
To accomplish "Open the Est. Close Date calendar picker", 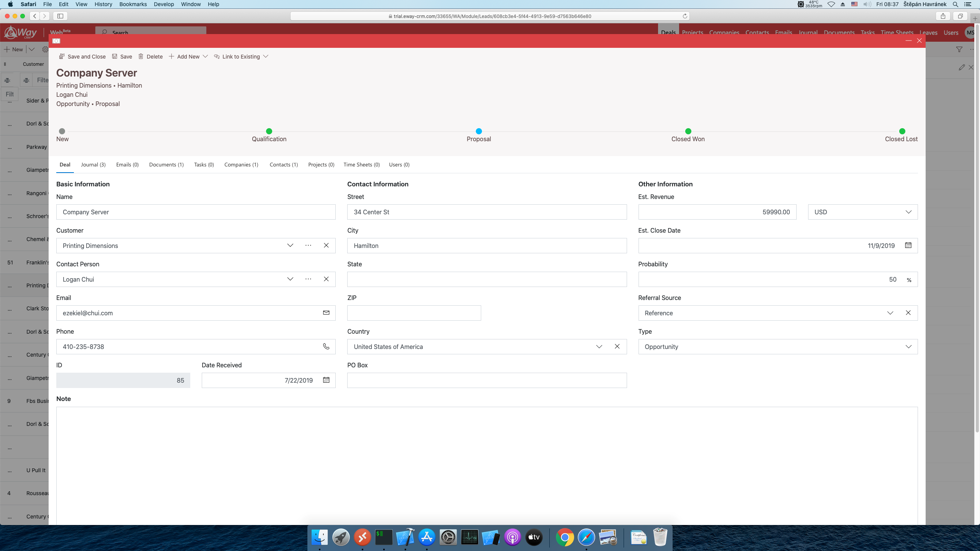I will [908, 245].
